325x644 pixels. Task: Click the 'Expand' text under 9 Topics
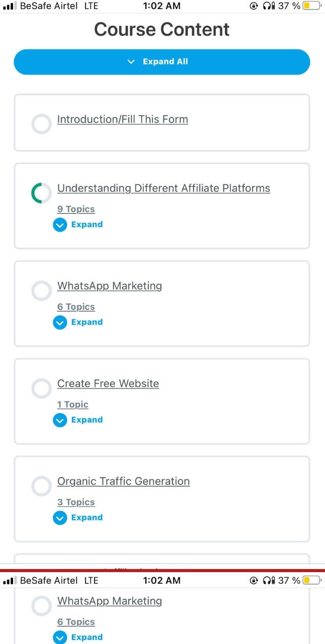(87, 224)
